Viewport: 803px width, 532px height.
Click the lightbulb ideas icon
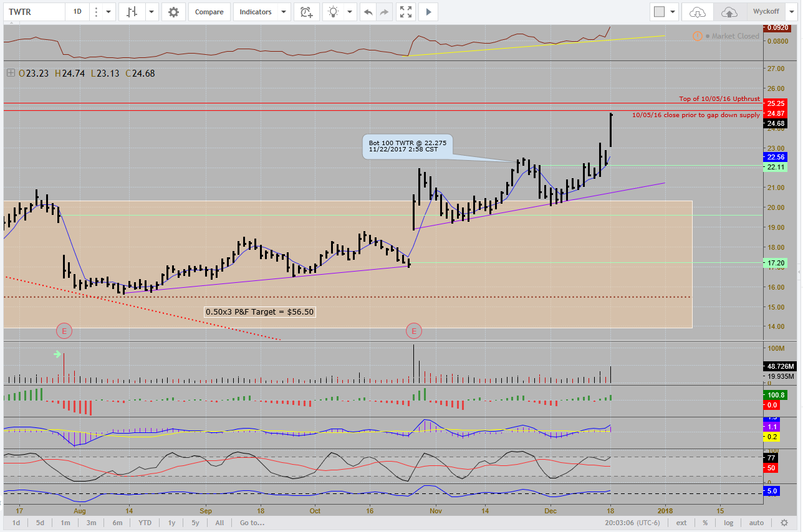(334, 12)
